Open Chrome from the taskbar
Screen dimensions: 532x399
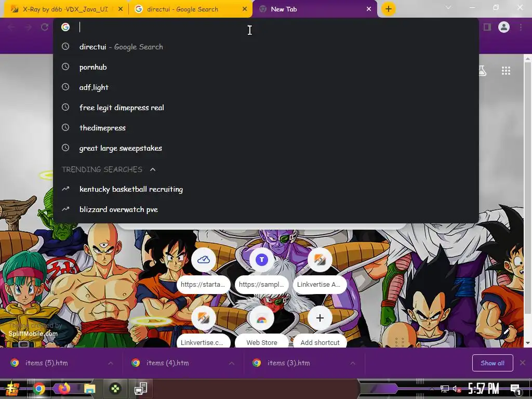39,389
